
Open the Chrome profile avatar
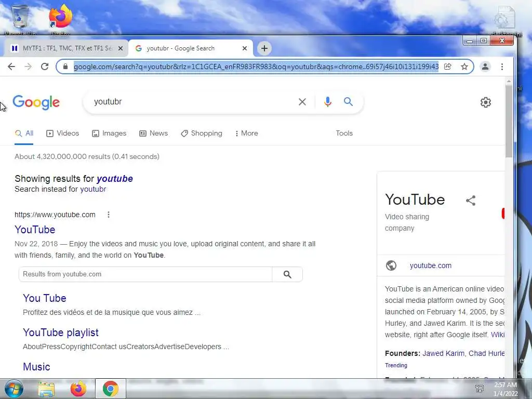485,66
